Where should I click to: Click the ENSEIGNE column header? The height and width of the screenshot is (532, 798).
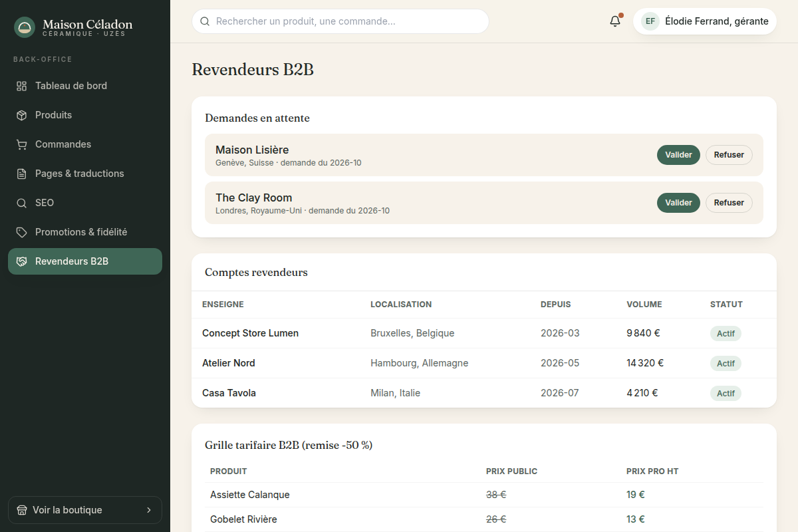223,305
